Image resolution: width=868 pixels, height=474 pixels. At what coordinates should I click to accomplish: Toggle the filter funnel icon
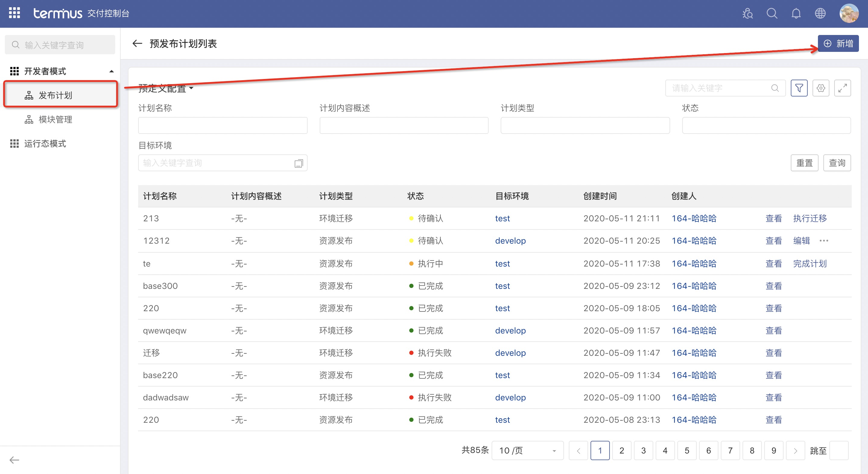click(799, 88)
